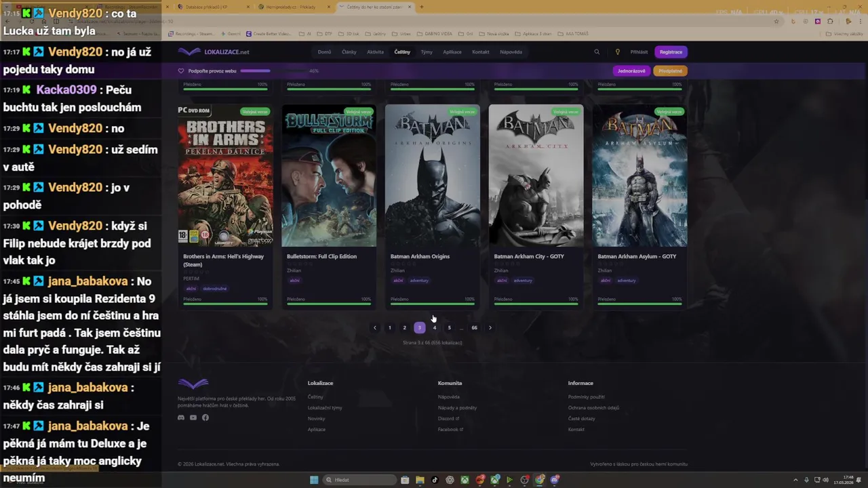Click the Přihlásit login link
868x488 pixels.
[639, 52]
